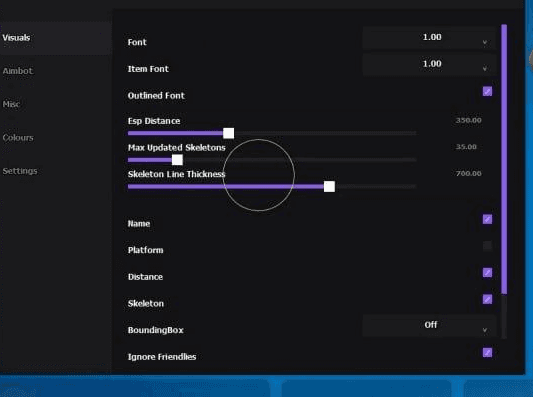This screenshot has height=397, width=533.
Task: Enable the Platform checkbox
Action: pyautogui.click(x=487, y=246)
